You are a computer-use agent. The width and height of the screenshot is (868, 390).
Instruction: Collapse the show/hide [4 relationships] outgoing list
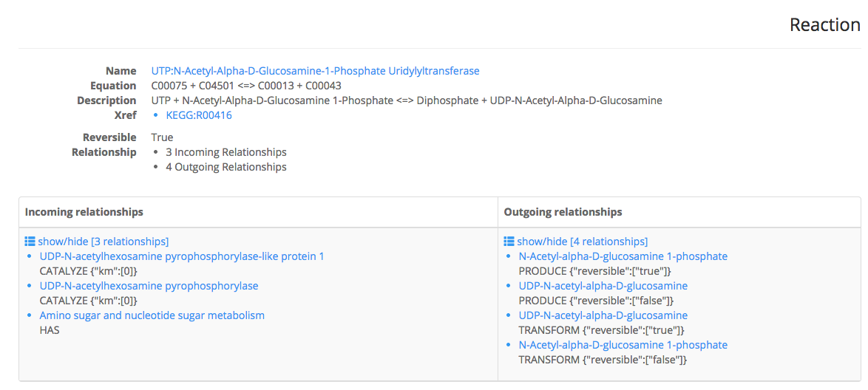(x=582, y=242)
